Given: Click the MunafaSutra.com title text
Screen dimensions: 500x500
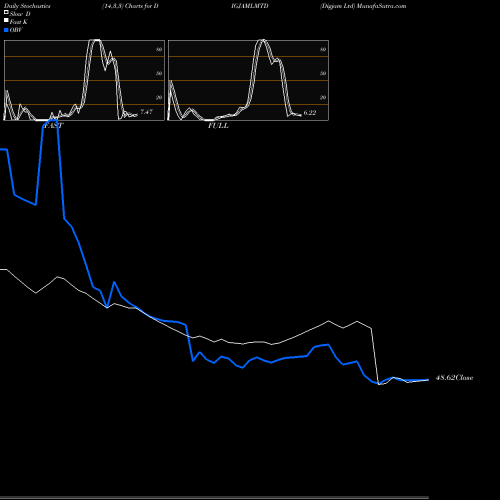Looking at the screenshot, I should click(381, 6).
